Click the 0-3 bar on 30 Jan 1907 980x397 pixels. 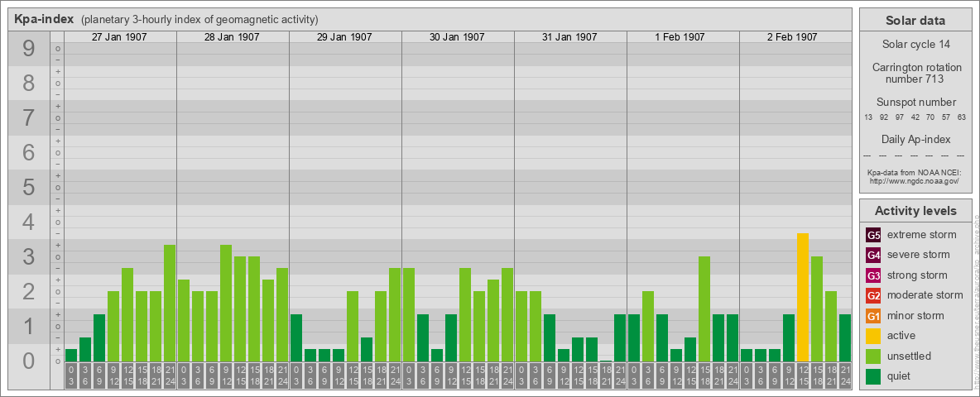pos(409,314)
